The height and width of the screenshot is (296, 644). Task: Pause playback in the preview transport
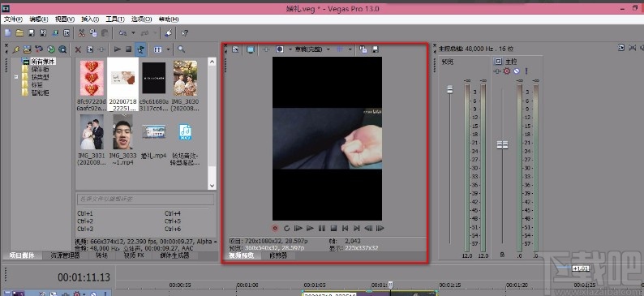[322, 228]
